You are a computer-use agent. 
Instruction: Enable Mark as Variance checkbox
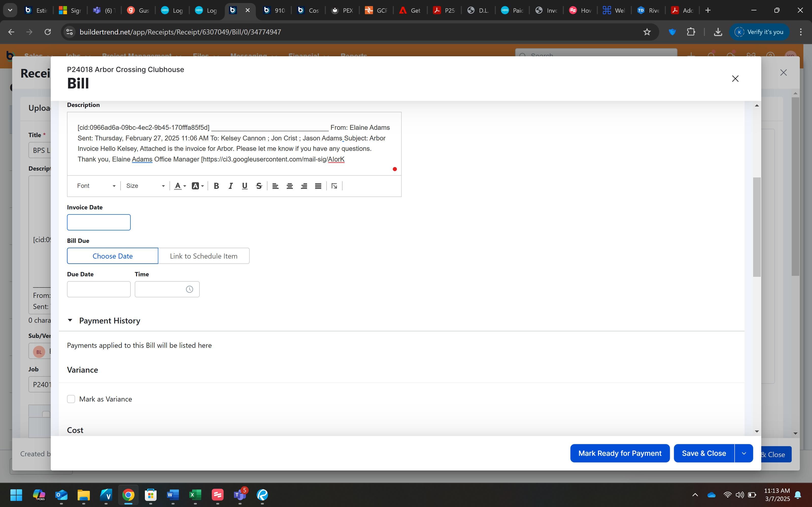click(71, 399)
